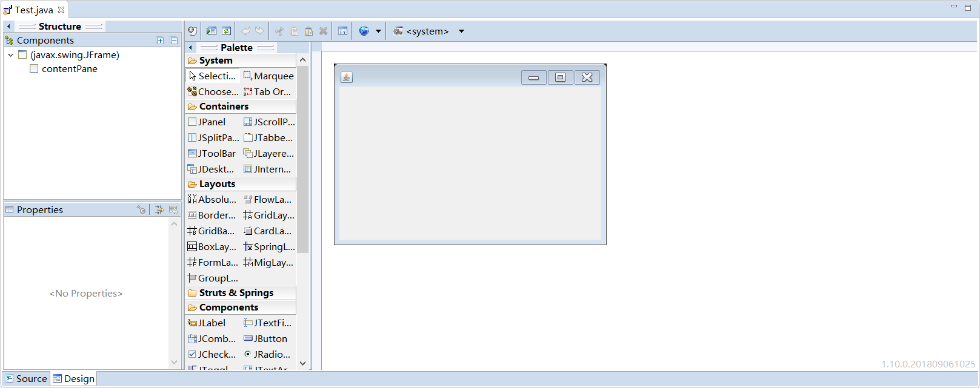Choose GridBagLayout in palette

[212, 231]
